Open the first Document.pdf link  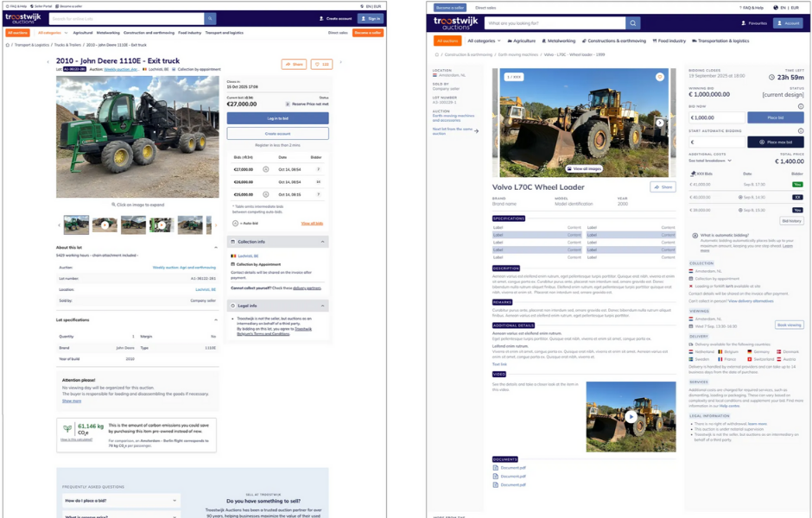[512, 467]
